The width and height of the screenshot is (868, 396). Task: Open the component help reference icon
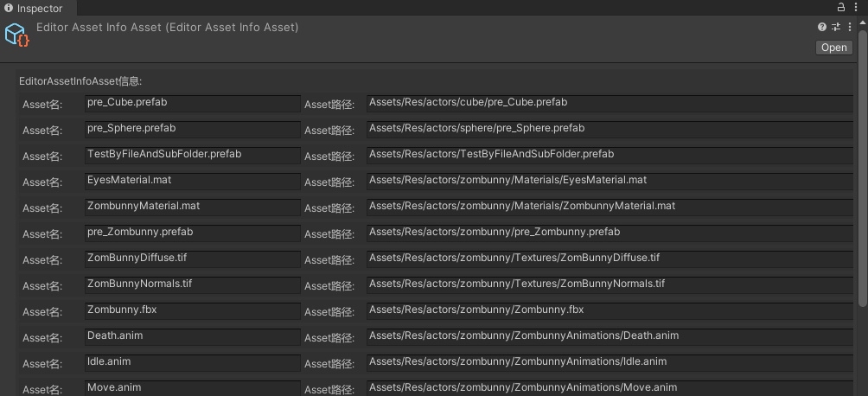[x=821, y=27]
